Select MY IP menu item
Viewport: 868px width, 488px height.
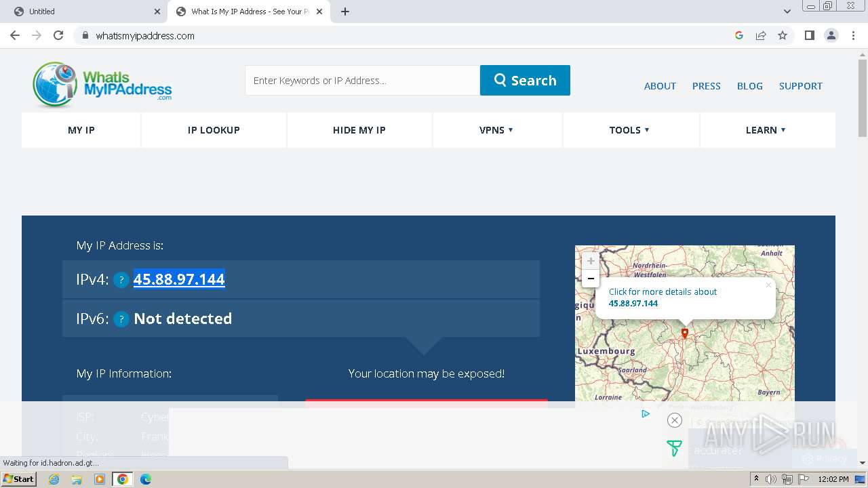81,130
